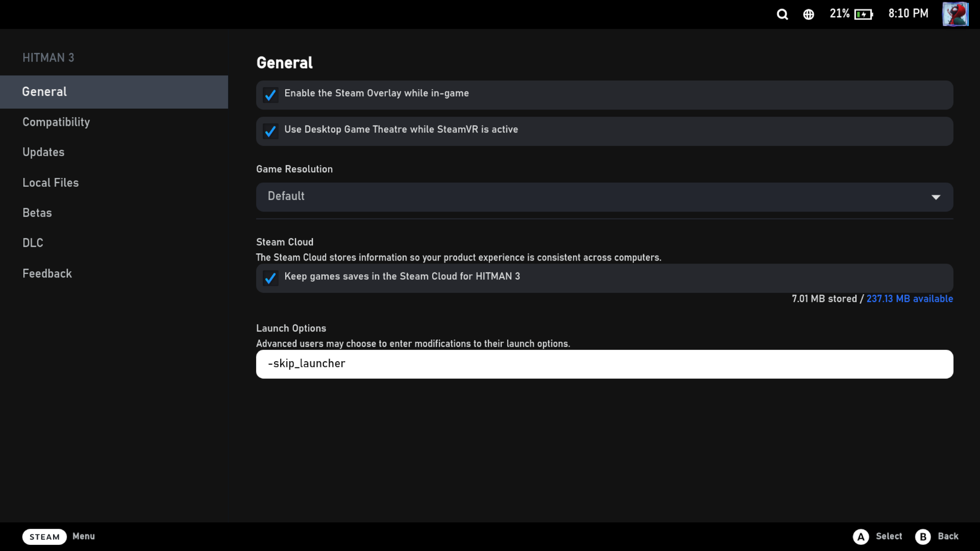Open the Local Files settings tab
Screen dimensions: 980x551
pos(51,183)
